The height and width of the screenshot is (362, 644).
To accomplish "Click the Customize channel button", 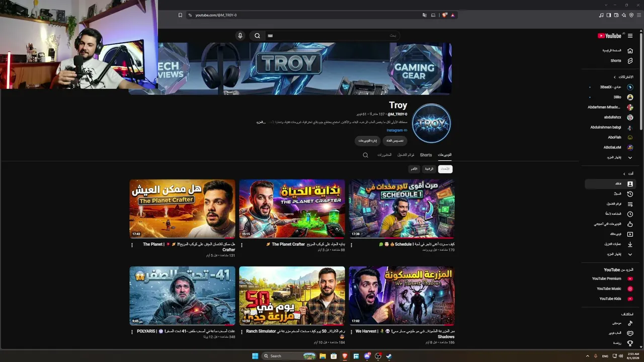I will (x=396, y=141).
